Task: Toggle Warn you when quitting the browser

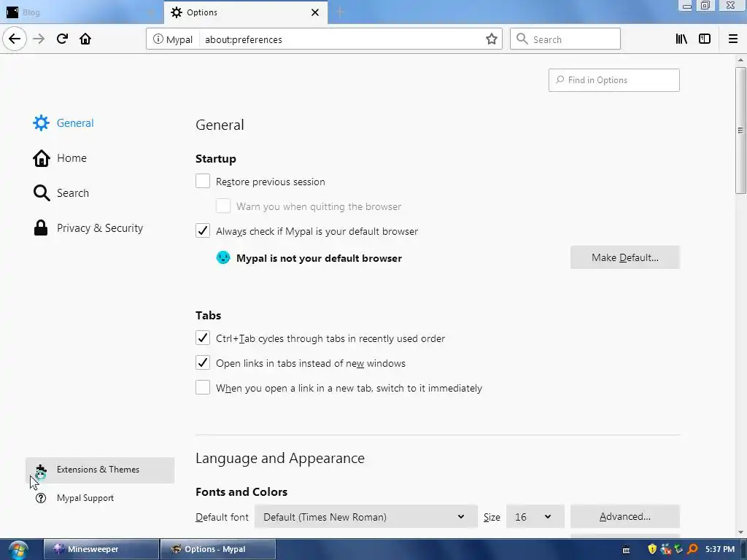Action: coord(223,206)
